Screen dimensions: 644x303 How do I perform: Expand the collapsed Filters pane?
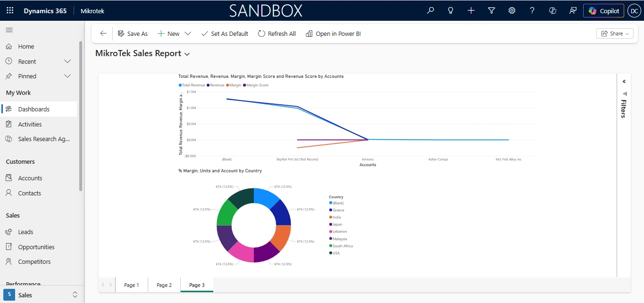point(624,82)
